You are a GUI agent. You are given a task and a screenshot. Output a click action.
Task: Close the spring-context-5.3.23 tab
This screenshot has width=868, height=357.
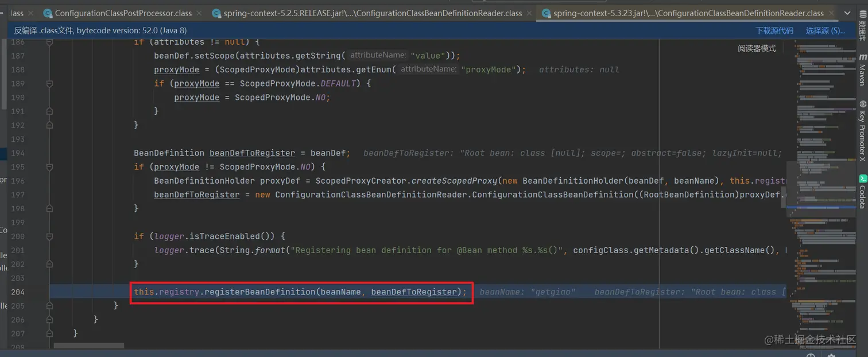click(830, 13)
